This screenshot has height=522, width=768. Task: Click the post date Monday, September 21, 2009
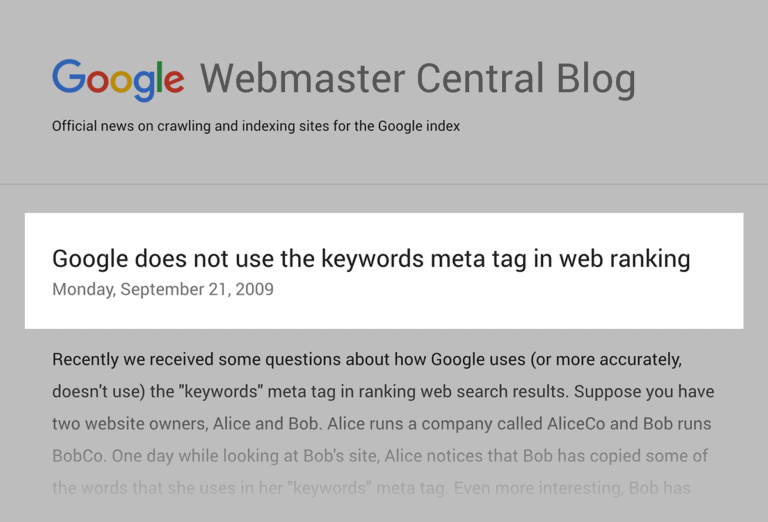tap(163, 289)
